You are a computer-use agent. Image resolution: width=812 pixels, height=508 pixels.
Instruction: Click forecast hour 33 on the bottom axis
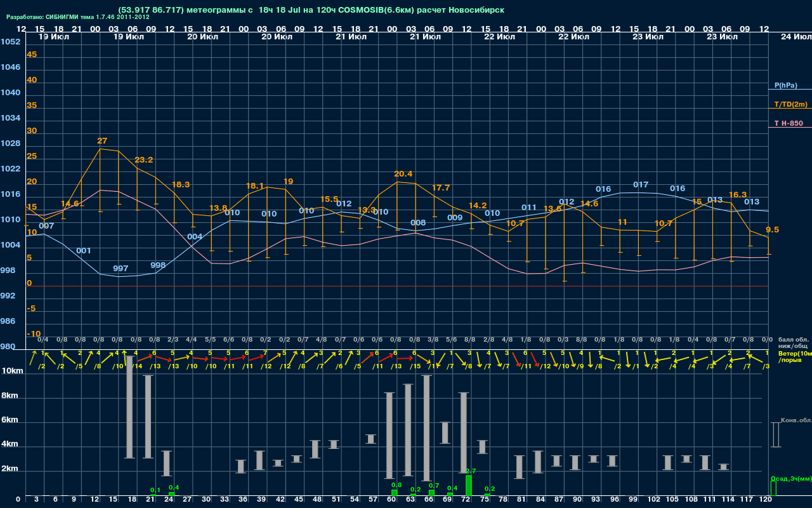pyautogui.click(x=225, y=500)
